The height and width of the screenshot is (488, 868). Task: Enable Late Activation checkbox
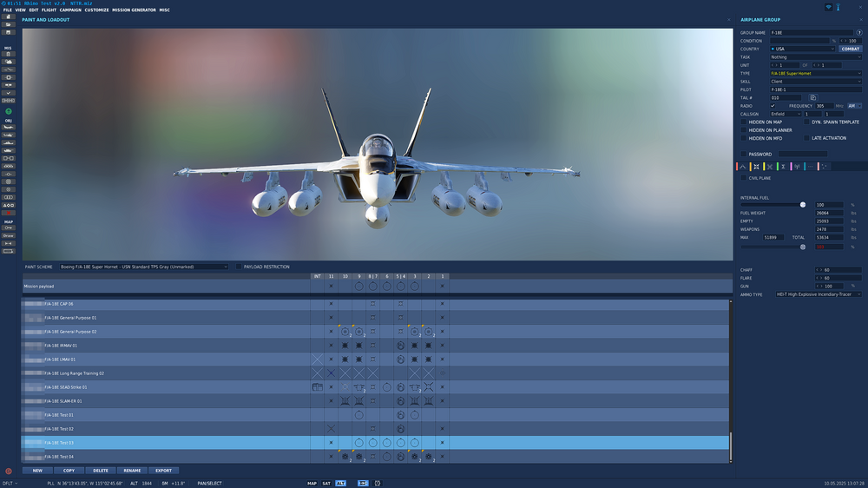point(806,138)
